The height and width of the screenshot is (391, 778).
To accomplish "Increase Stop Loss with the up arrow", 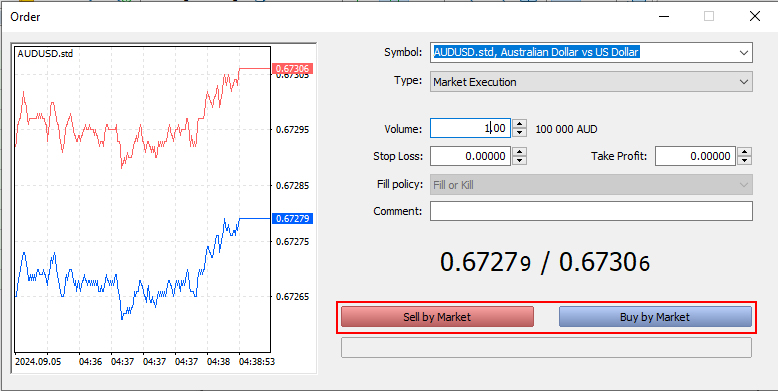I will coord(519,152).
